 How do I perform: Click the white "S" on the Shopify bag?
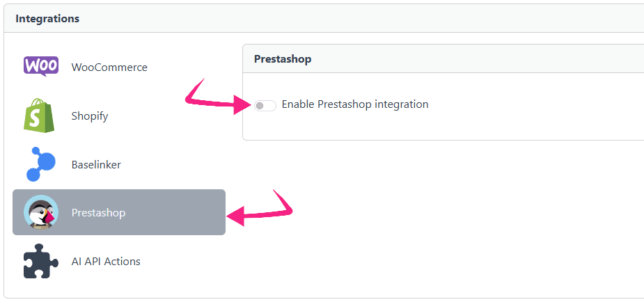pos(40,118)
